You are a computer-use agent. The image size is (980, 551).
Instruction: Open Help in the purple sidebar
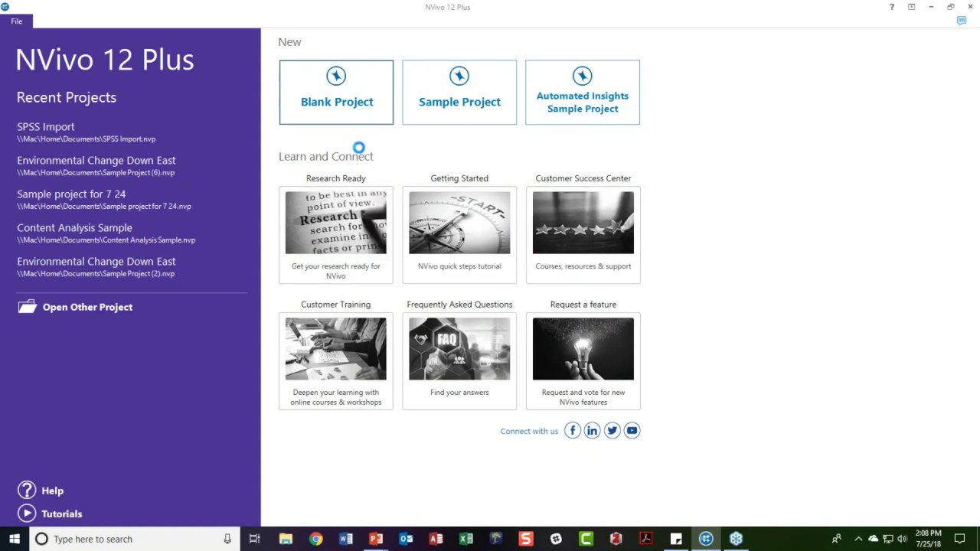[x=41, y=491]
